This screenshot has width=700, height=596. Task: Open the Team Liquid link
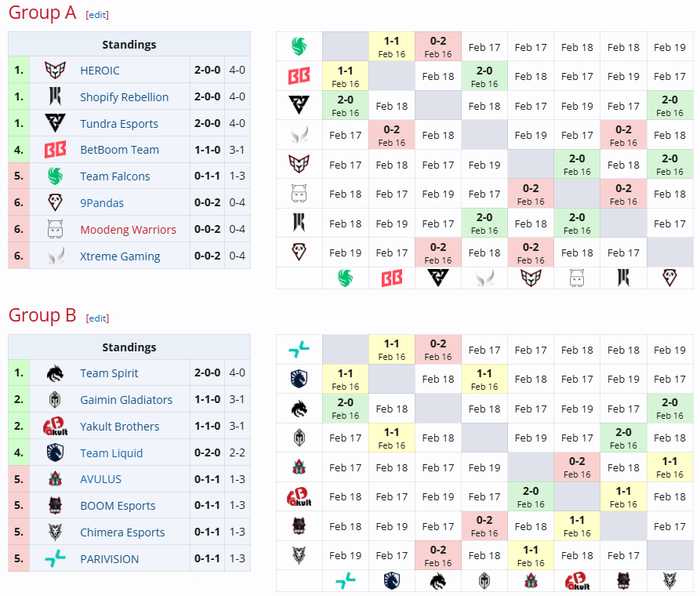click(x=111, y=453)
